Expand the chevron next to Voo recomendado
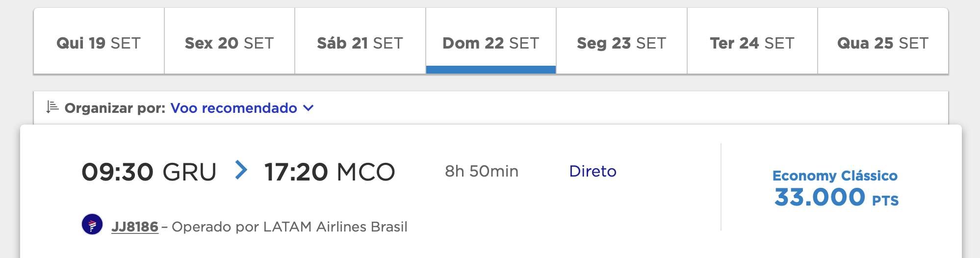The height and width of the screenshot is (258, 980). [308, 108]
